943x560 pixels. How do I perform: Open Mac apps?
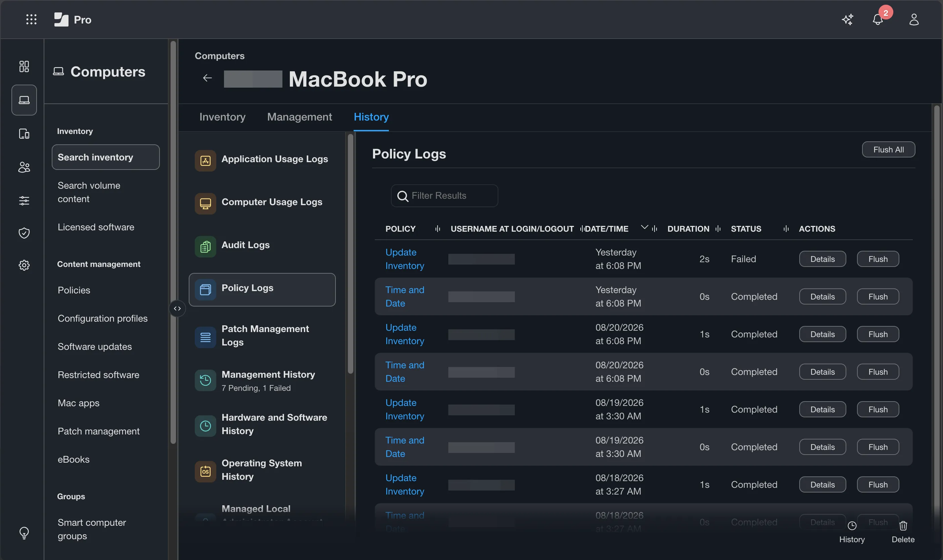click(79, 403)
